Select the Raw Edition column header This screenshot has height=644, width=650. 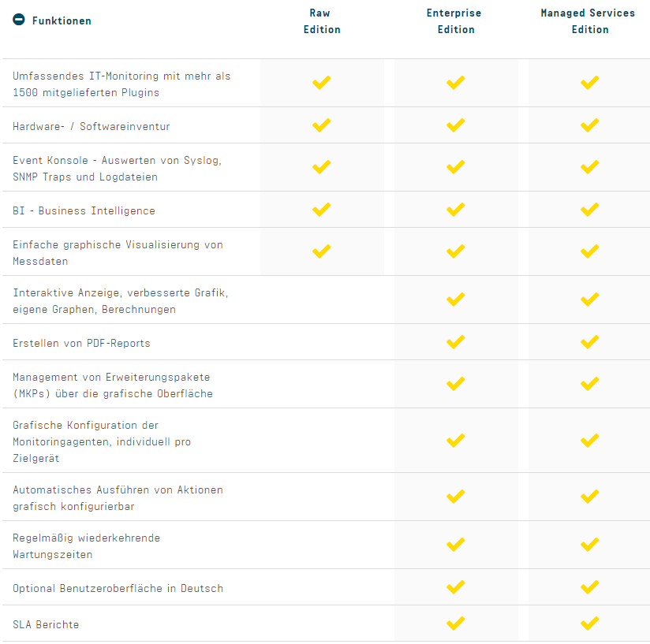point(322,21)
